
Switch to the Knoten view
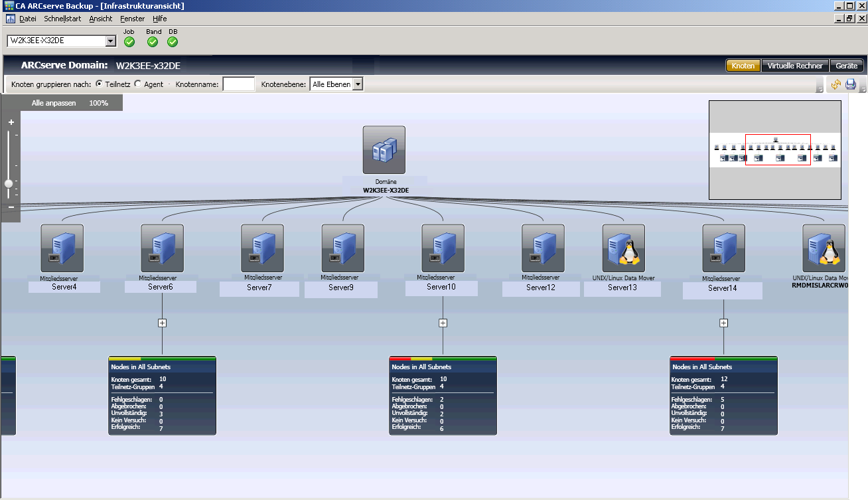coord(743,66)
